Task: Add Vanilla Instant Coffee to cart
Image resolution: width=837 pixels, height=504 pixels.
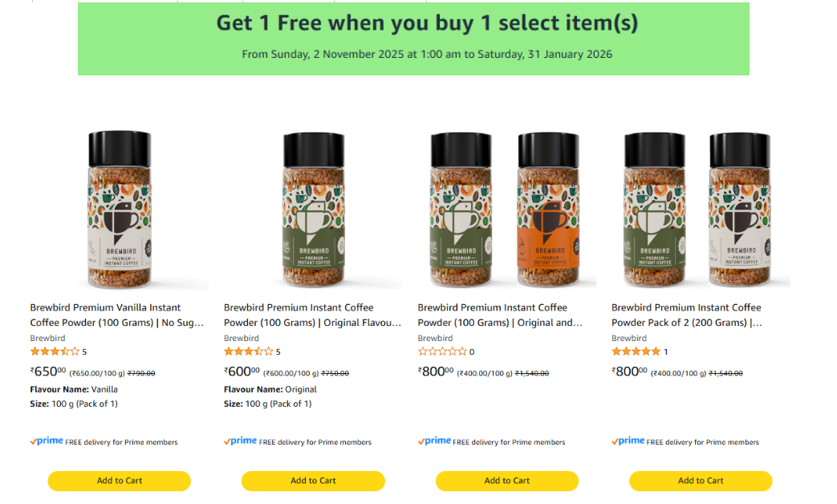Action: coord(120,481)
